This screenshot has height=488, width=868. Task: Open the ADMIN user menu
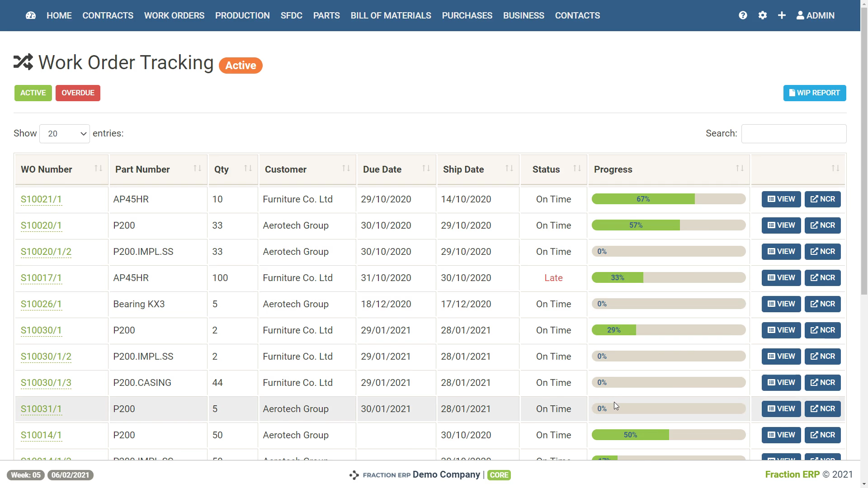pos(815,15)
